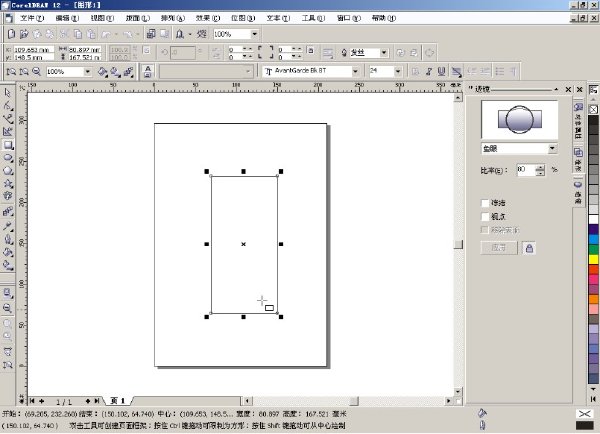
Task: Click the Paste icon in standard toolbar
Action: (91, 34)
